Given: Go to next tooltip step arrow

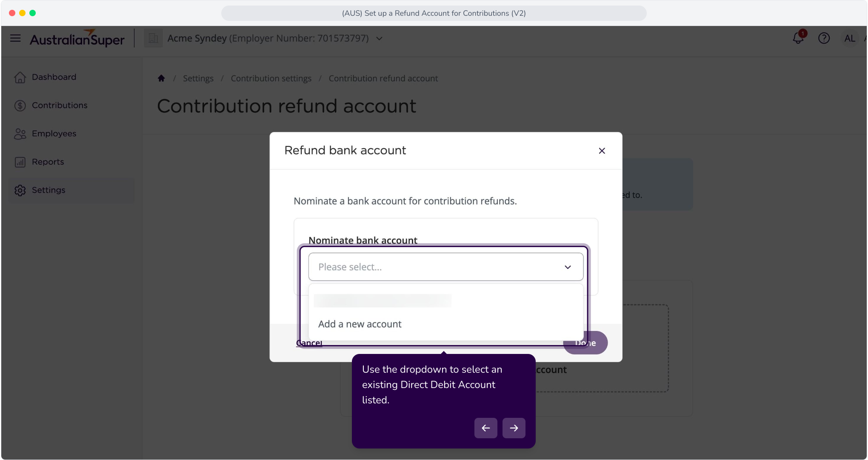Looking at the screenshot, I should (514, 428).
